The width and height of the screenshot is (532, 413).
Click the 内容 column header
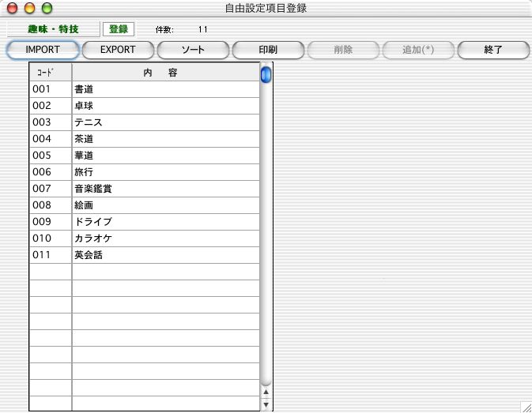coord(165,72)
